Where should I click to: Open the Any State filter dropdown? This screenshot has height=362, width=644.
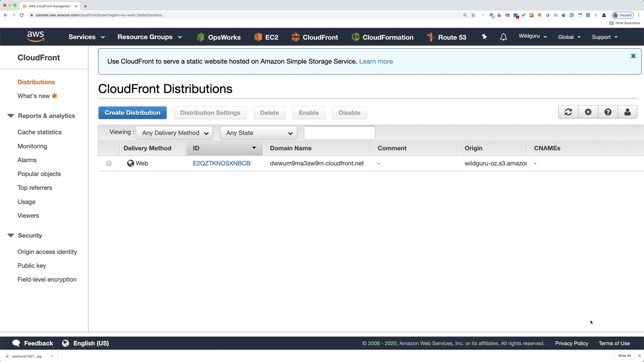(x=259, y=133)
